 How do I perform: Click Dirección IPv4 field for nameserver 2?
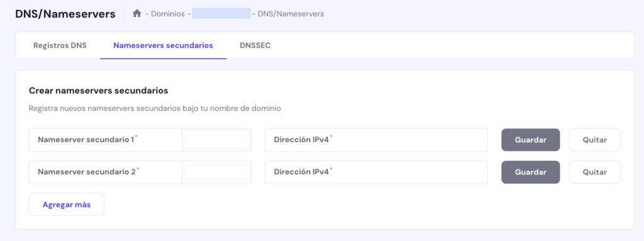coord(376,172)
